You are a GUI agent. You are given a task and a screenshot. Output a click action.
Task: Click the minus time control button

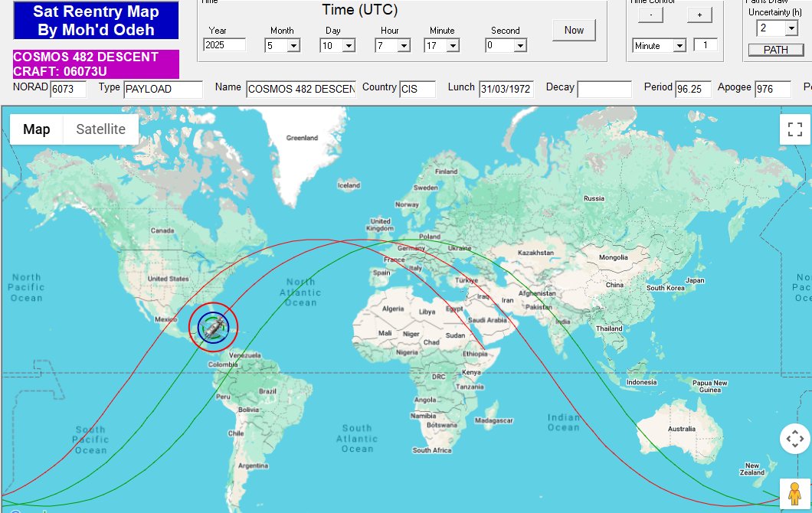coord(650,15)
